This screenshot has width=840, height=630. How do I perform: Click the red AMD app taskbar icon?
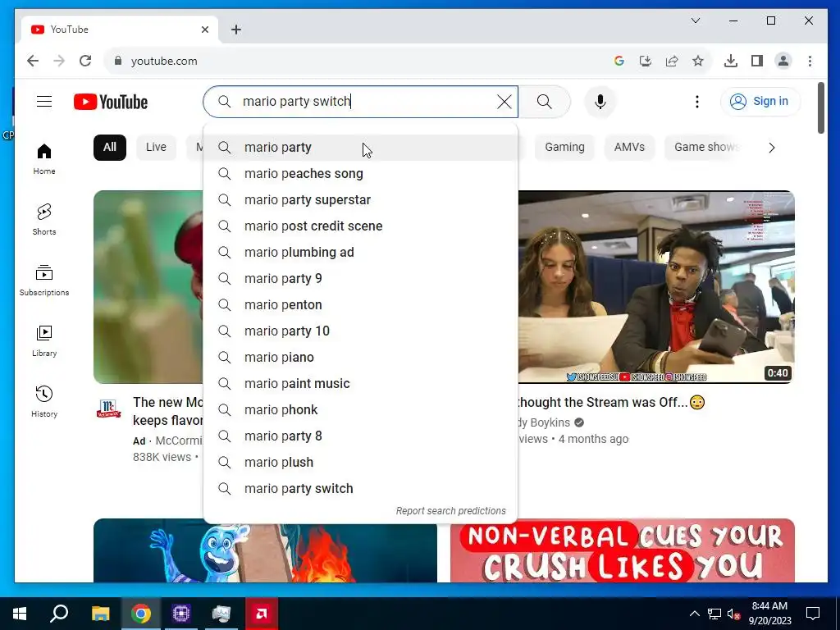click(262, 614)
